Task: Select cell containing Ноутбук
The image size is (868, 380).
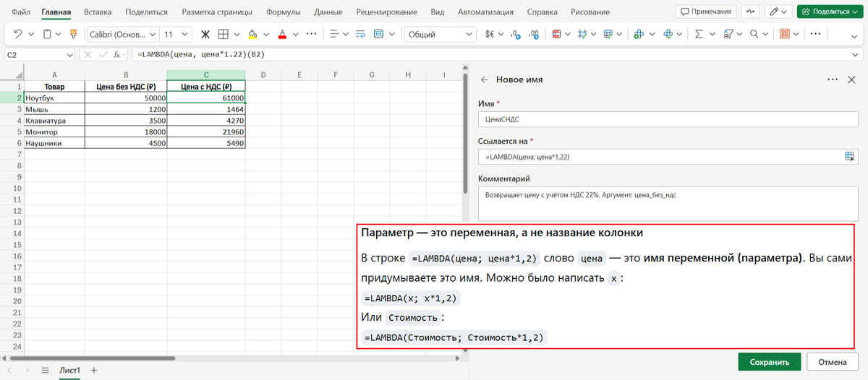Action: click(54, 98)
